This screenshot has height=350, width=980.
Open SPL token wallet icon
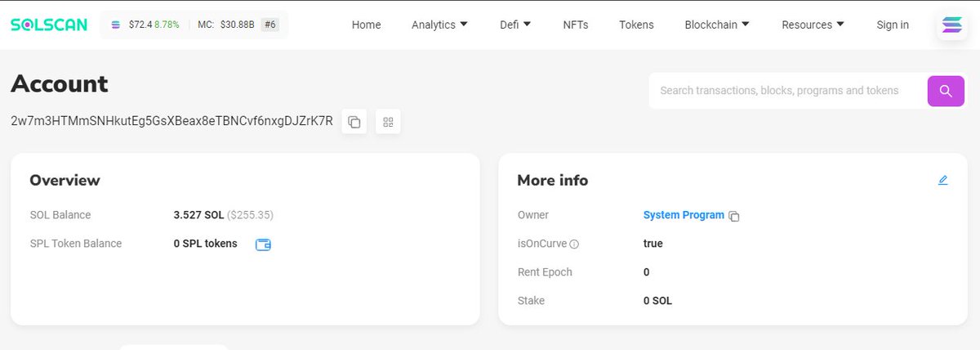click(x=263, y=245)
